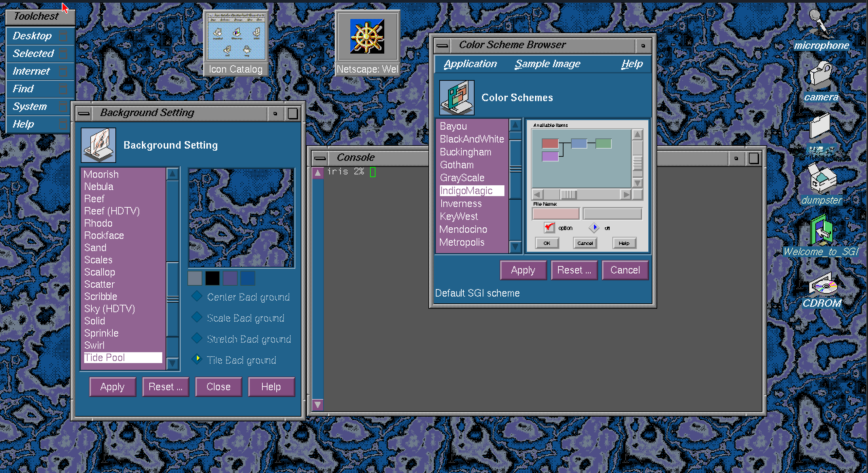The height and width of the screenshot is (473, 868).
Task: Open the Console window menu button
Action: [x=319, y=158]
